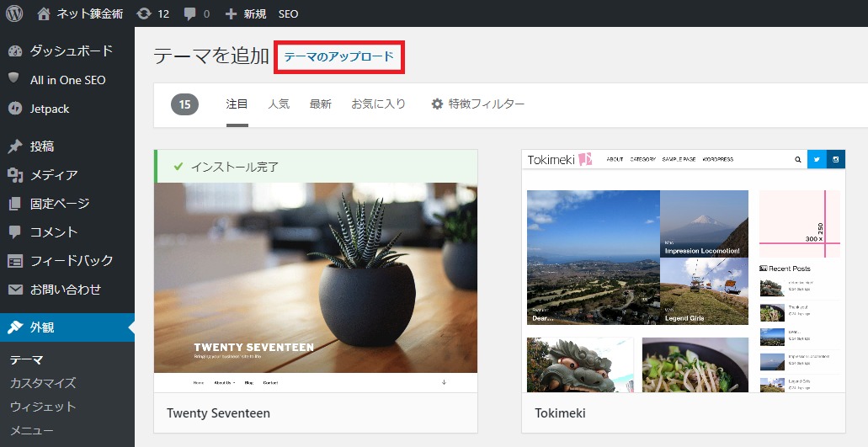The height and width of the screenshot is (447, 868).
Task: Open the site home icon ネット錬金術
Action: point(45,13)
